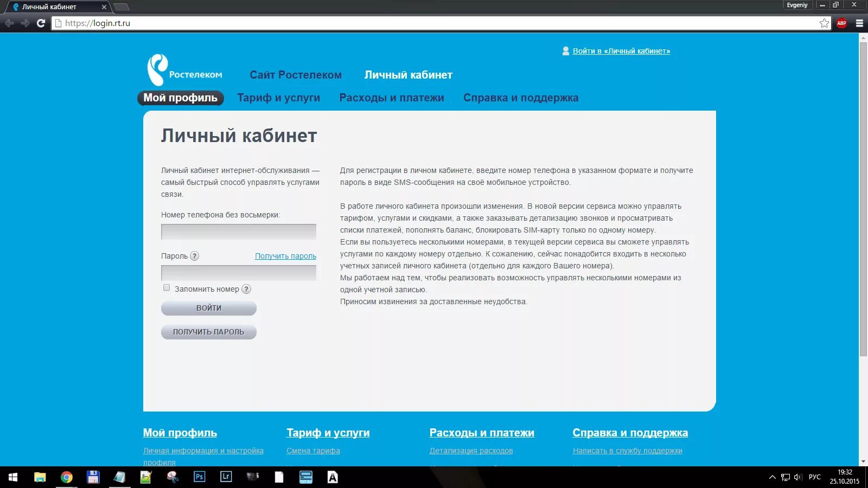Focus the phone number input field

239,232
